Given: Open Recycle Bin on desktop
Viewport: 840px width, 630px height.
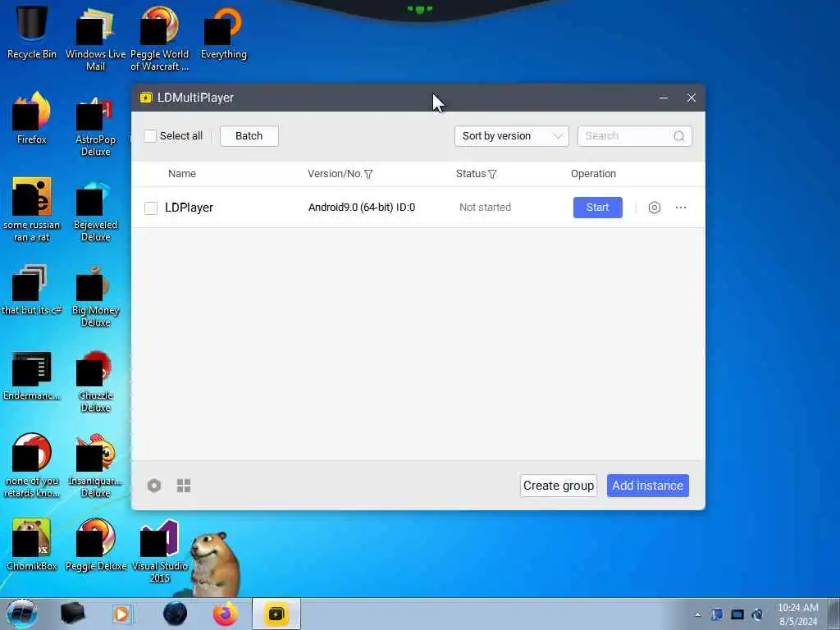Looking at the screenshot, I should pyautogui.click(x=32, y=32).
